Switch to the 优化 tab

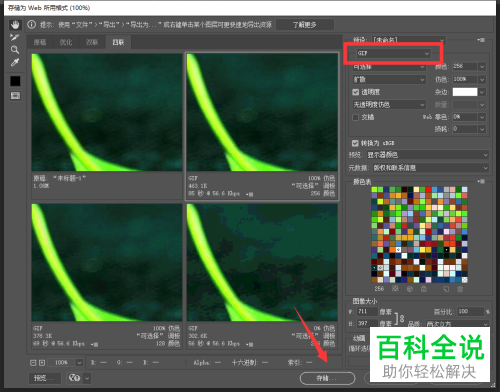click(66, 42)
